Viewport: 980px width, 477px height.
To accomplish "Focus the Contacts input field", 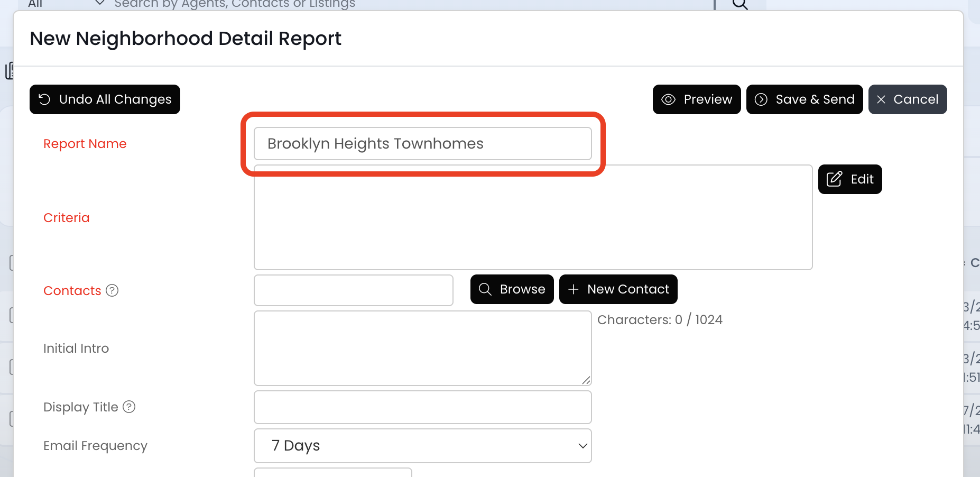I will coord(353,290).
